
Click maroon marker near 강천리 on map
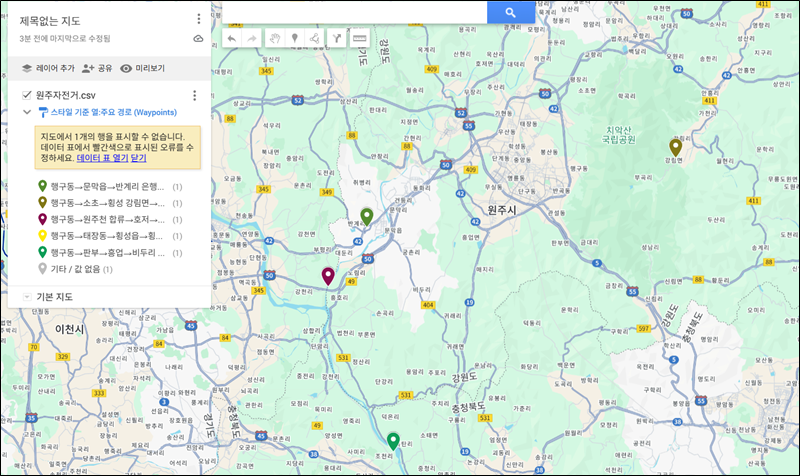point(328,276)
